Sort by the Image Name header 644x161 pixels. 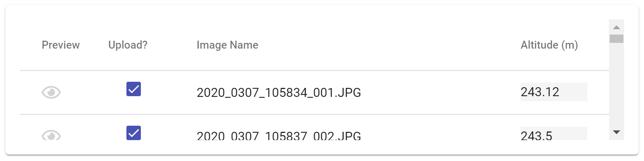(228, 45)
